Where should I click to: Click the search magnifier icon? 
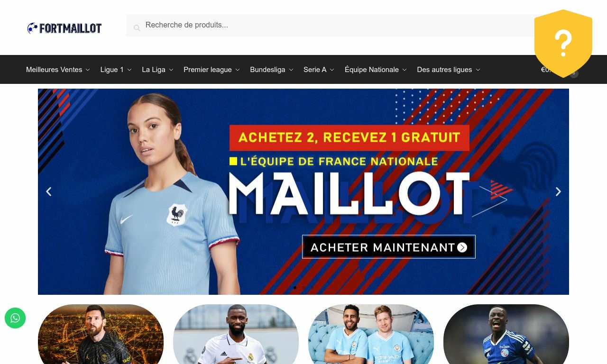pyautogui.click(x=137, y=28)
